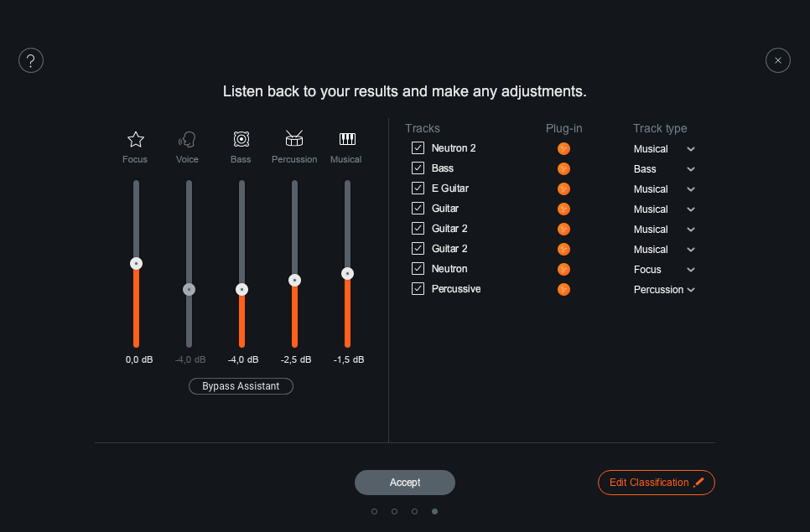
Task: Toggle the Bypass Assistant button
Action: (x=241, y=386)
